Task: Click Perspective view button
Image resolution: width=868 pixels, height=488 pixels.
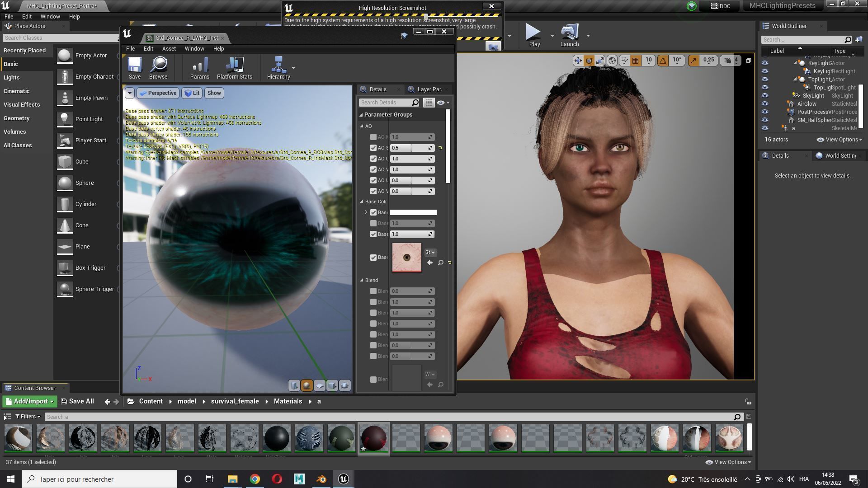Action: tap(158, 93)
